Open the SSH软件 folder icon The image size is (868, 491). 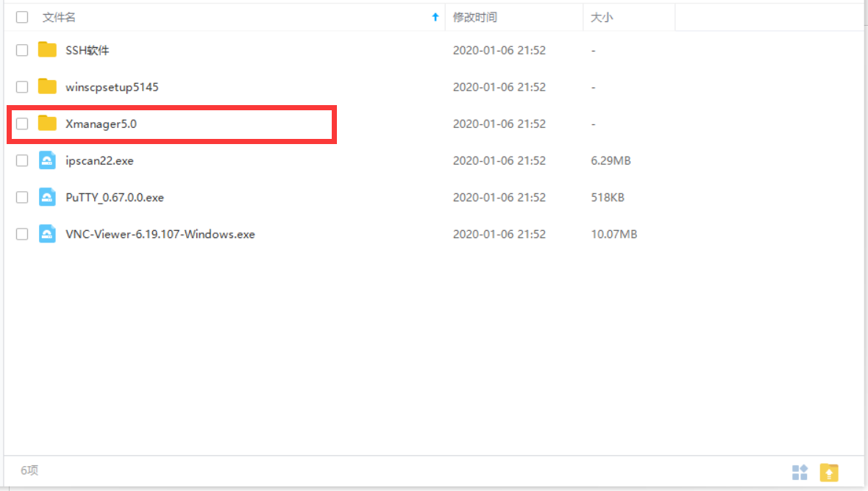pos(47,50)
